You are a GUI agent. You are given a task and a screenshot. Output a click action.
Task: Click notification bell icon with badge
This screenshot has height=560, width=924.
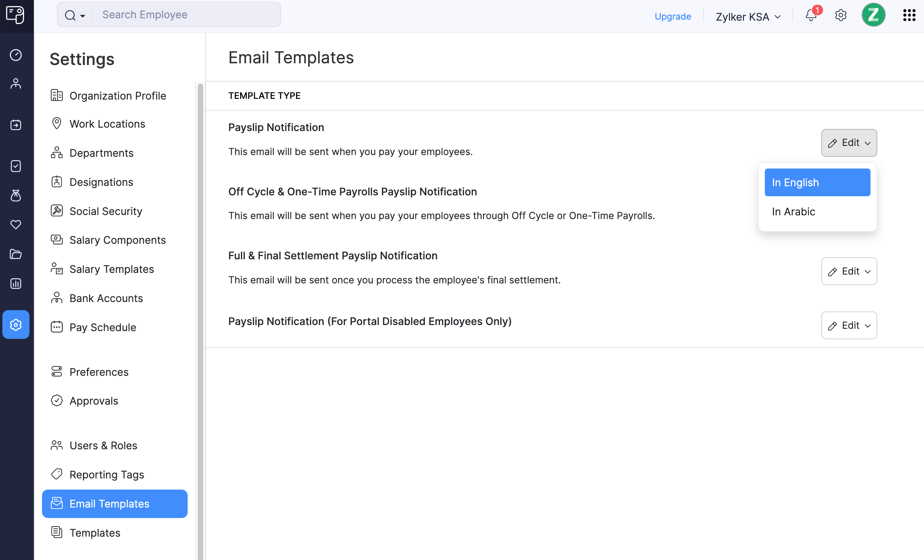click(x=811, y=15)
